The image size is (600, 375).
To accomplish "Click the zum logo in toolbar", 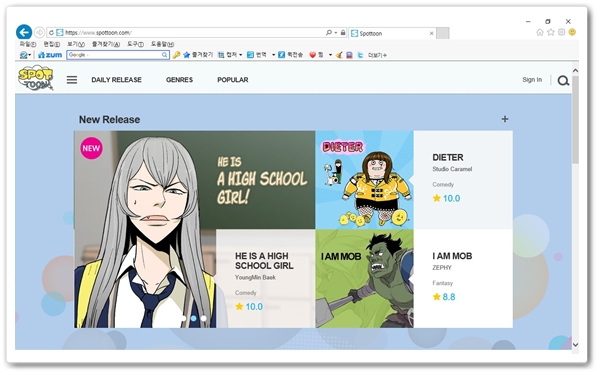I will click(x=50, y=55).
